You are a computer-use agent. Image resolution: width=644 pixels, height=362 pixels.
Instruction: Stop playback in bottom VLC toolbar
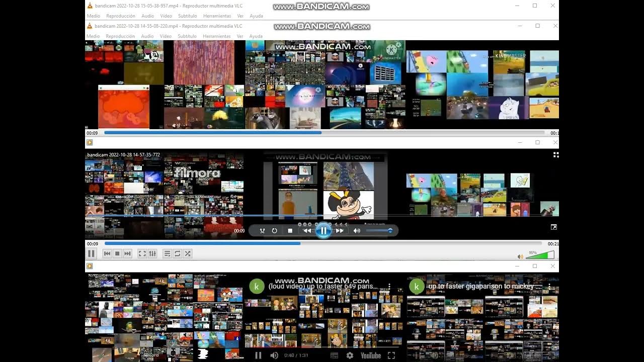(x=117, y=254)
